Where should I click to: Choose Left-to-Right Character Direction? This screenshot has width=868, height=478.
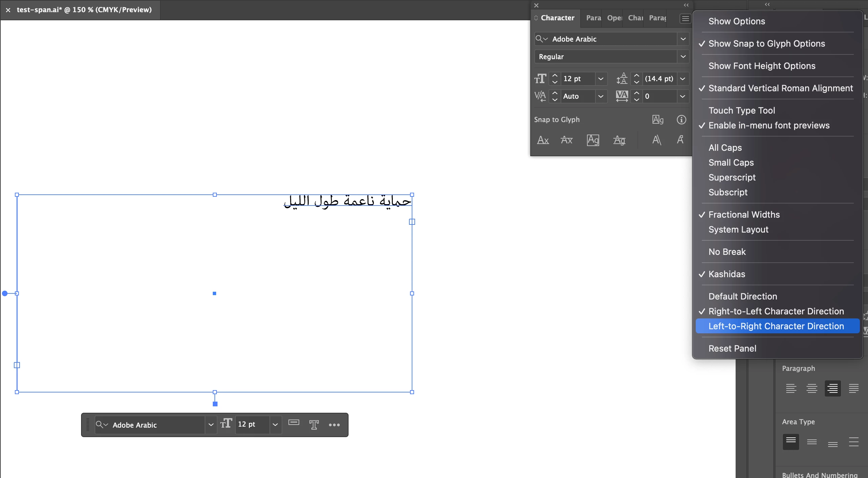tap(776, 326)
